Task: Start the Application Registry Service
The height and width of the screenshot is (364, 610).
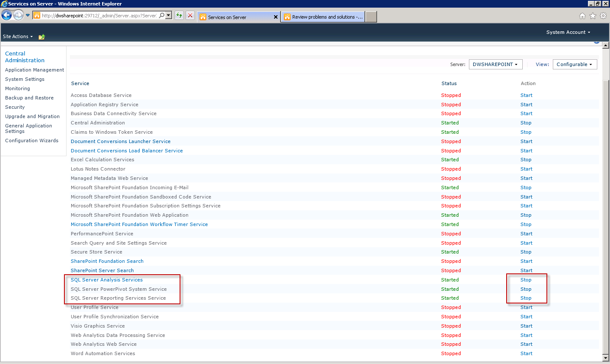Action: (x=527, y=105)
